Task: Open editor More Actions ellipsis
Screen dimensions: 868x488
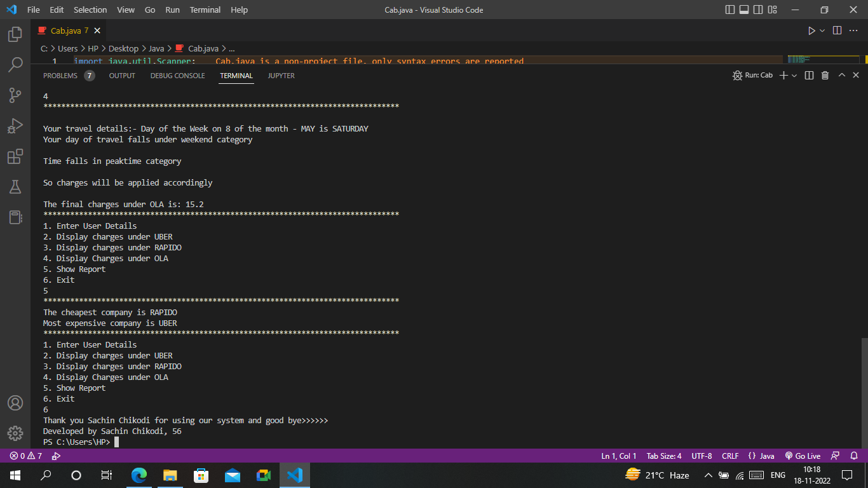Action: click(x=855, y=30)
